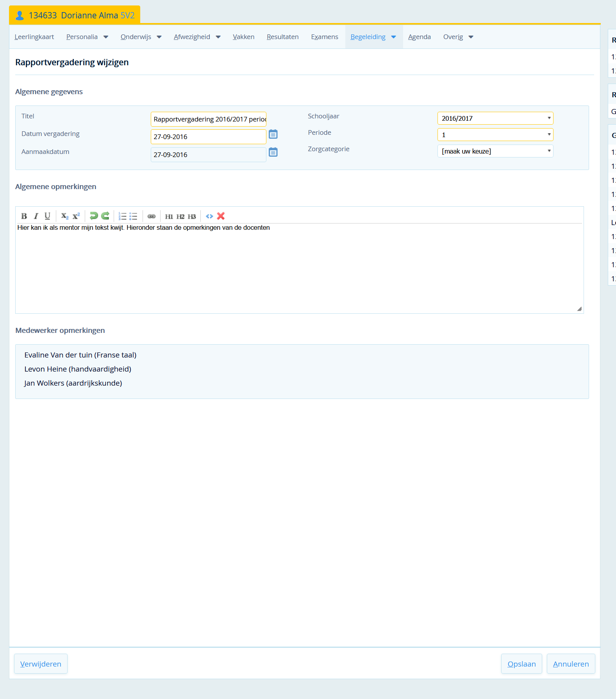Open the Resultaten tab

(283, 37)
